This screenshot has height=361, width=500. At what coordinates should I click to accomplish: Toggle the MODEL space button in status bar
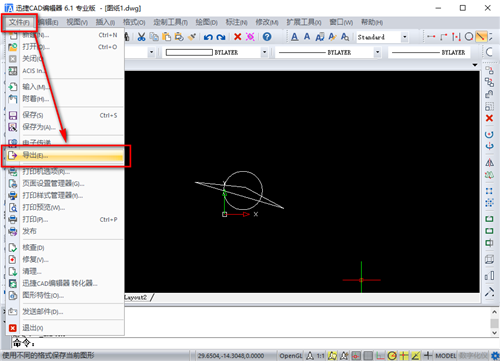[446, 356]
